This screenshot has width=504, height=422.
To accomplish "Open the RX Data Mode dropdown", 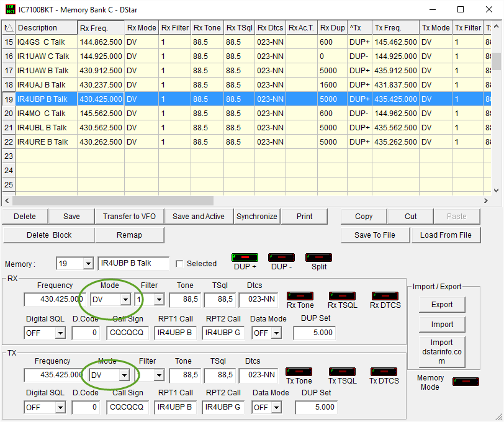I will (x=276, y=333).
